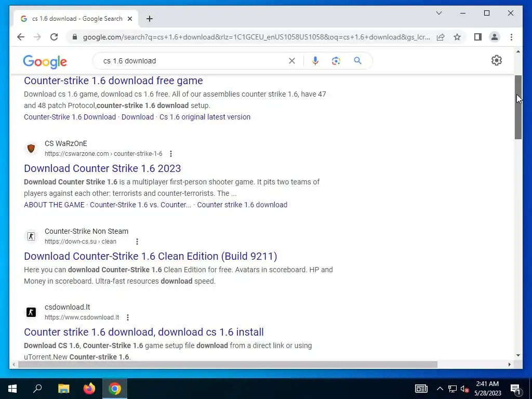Clear the search box with the X

[x=292, y=61]
